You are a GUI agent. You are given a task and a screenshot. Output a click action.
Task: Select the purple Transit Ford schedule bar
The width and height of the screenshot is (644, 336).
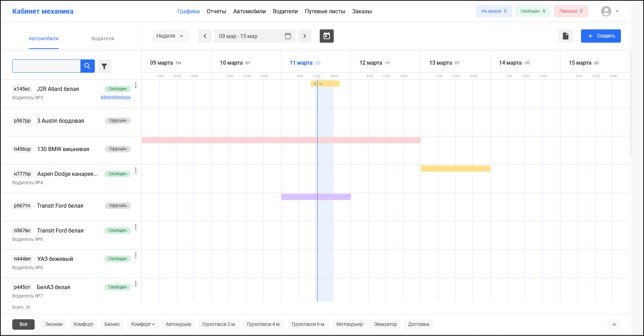click(x=316, y=197)
